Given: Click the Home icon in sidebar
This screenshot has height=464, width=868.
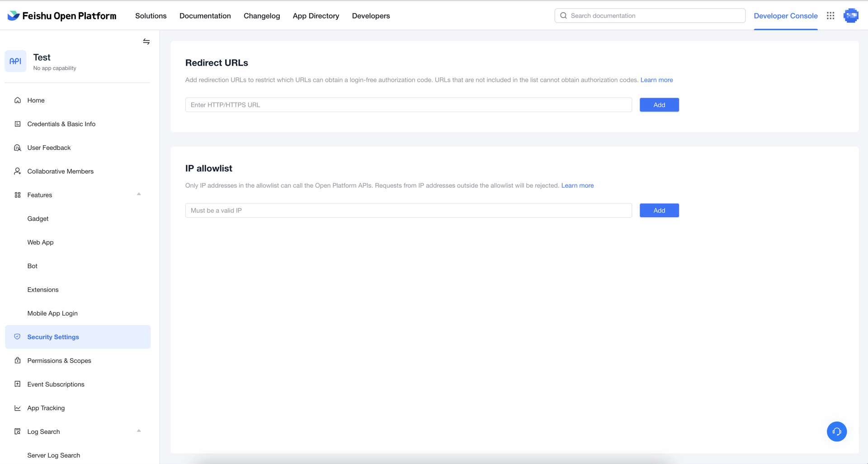Looking at the screenshot, I should click(18, 100).
